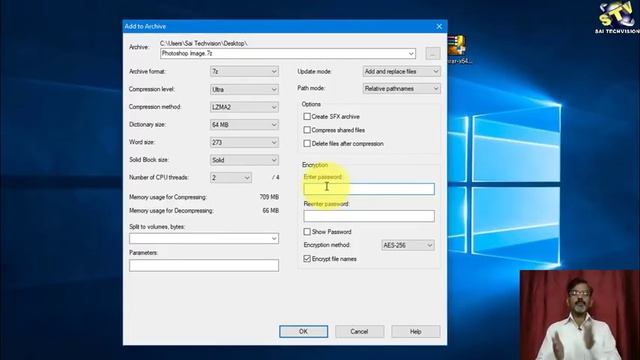Open the Dictionary size dropdown
This screenshot has width=640, height=360.
244,124
